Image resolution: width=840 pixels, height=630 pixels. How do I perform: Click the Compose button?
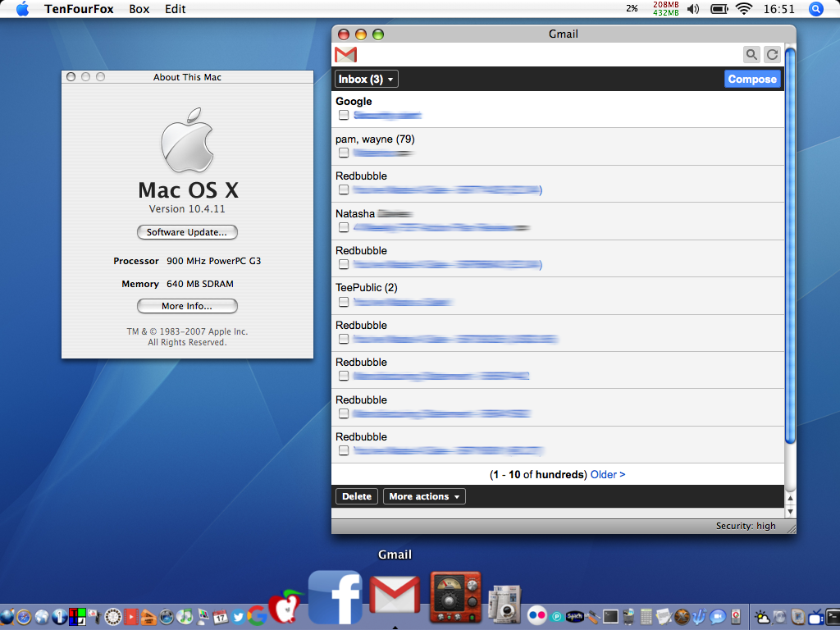tap(752, 80)
